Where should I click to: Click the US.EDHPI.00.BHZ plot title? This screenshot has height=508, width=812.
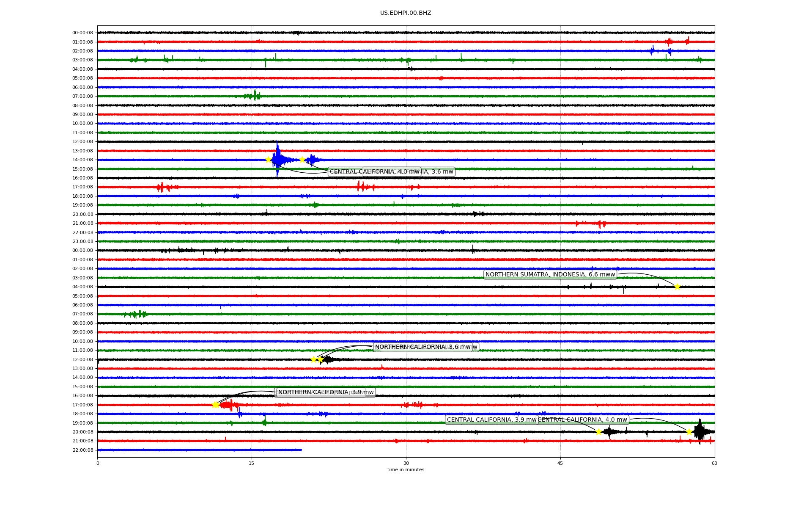pos(406,13)
